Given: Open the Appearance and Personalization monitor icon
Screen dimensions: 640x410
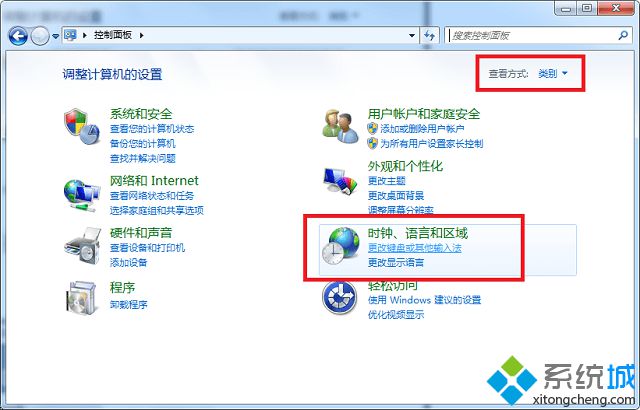Looking at the screenshot, I should (340, 180).
